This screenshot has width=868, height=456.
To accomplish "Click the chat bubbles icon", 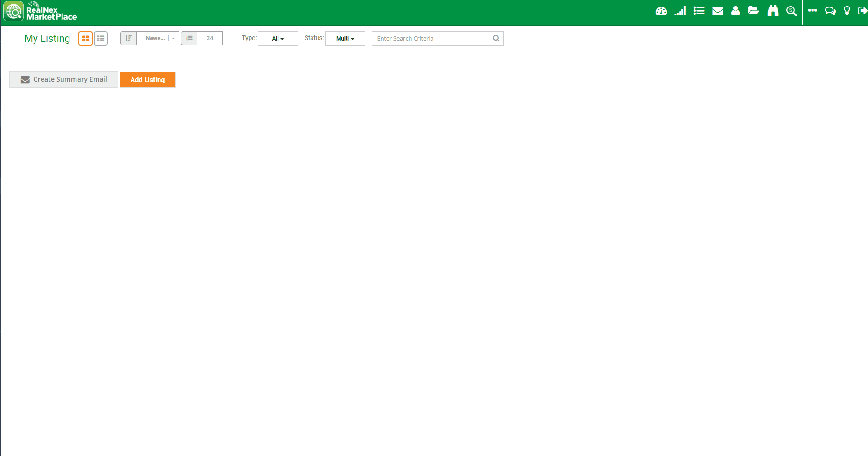I will (x=830, y=11).
